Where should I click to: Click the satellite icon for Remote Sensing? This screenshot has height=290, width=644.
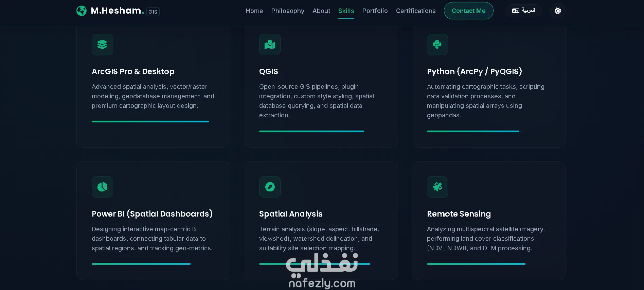coord(437,187)
